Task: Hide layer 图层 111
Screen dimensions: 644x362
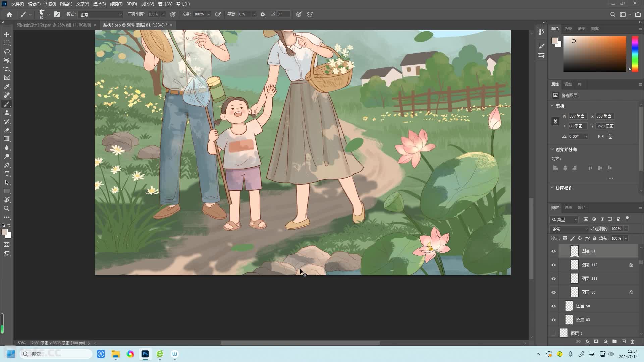Action: (553, 279)
